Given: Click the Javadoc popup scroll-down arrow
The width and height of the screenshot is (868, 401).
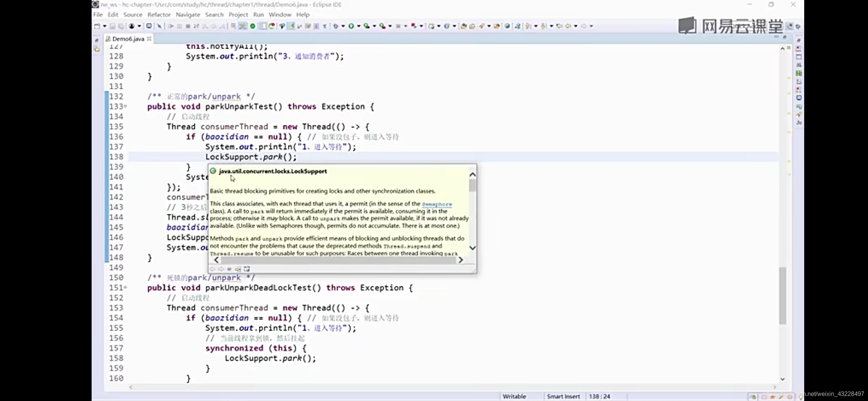Looking at the screenshot, I should click(473, 248).
